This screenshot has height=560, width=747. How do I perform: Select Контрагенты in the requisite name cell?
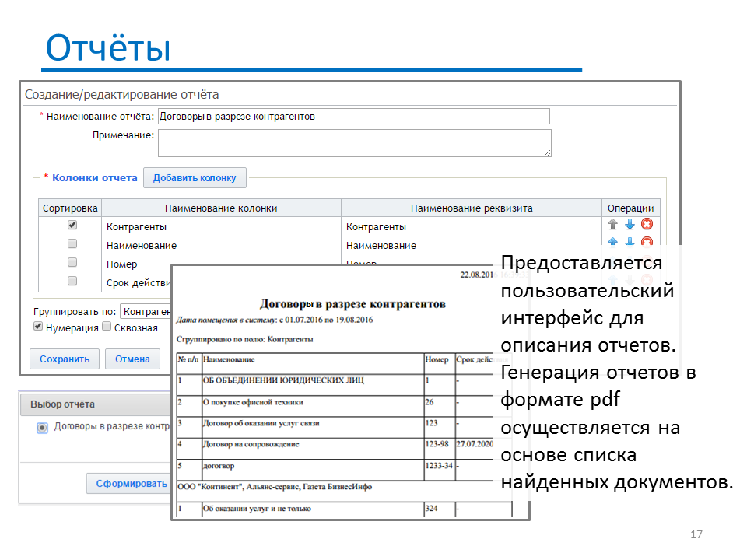point(376,227)
